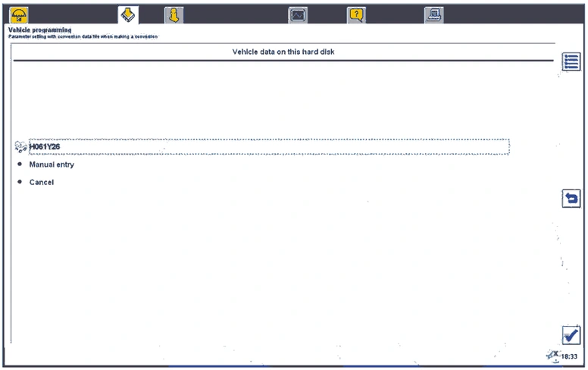The height and width of the screenshot is (370, 588).
Task: Select the H061Y26 vehicle data entry
Action: pyautogui.click(x=269, y=146)
